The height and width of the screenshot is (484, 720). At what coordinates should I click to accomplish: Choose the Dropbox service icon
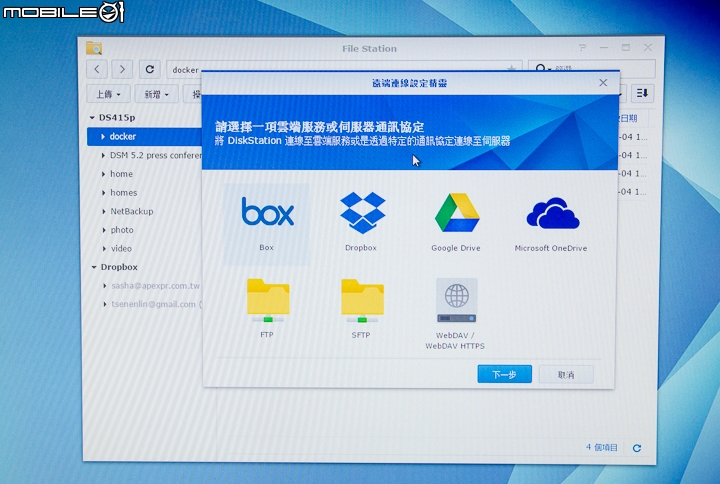tap(363, 213)
